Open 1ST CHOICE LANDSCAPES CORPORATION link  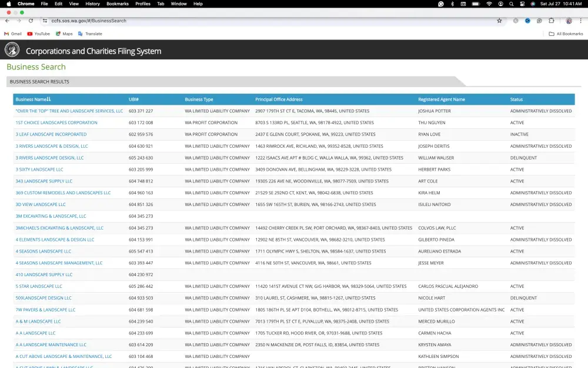(56, 123)
